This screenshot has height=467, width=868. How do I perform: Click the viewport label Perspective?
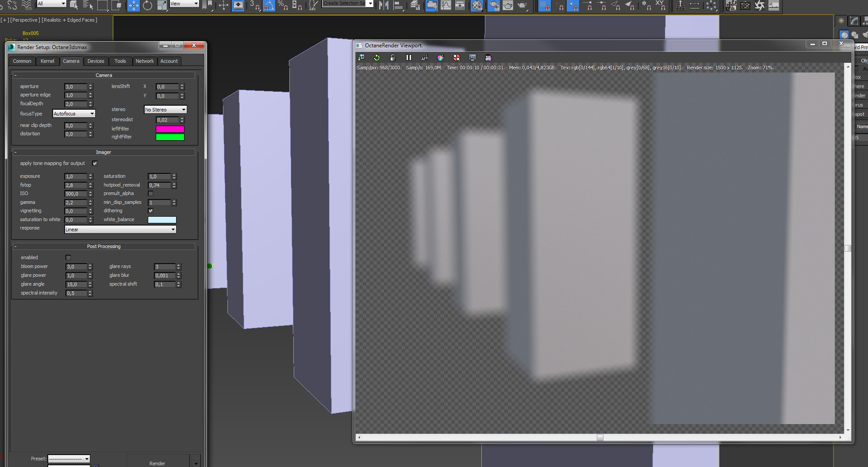click(25, 20)
